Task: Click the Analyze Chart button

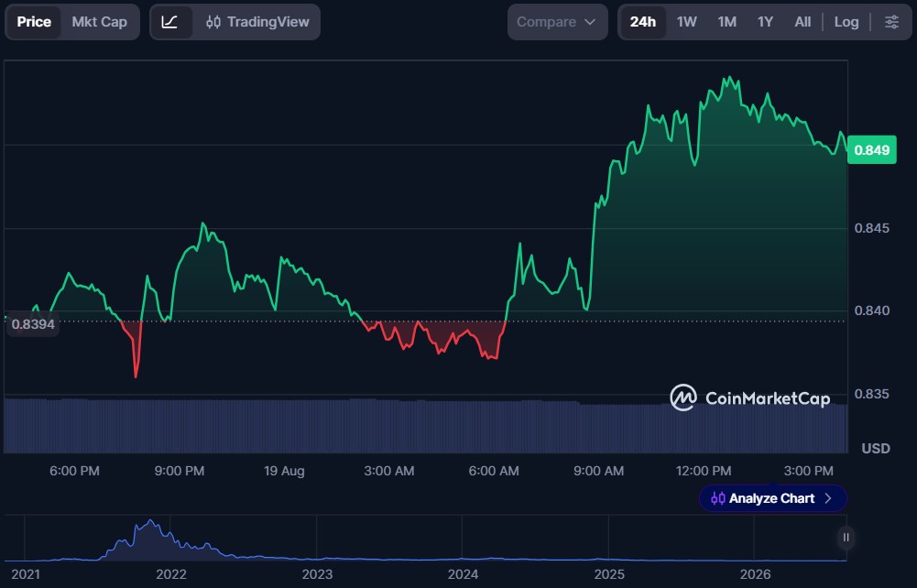Action: [772, 498]
